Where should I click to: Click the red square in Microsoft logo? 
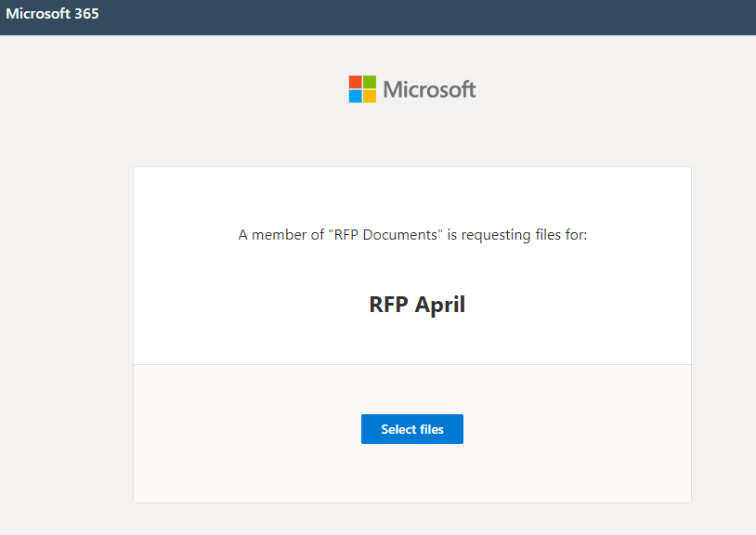(356, 82)
